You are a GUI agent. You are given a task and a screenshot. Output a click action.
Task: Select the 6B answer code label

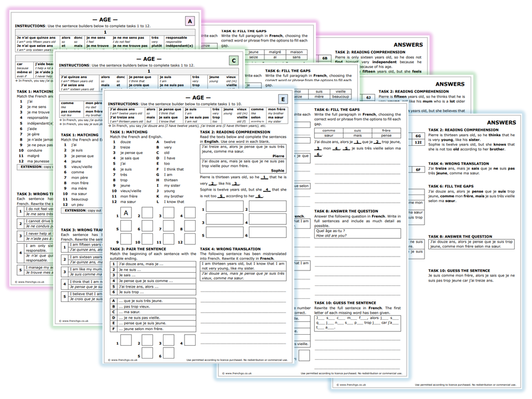(325, 58)
